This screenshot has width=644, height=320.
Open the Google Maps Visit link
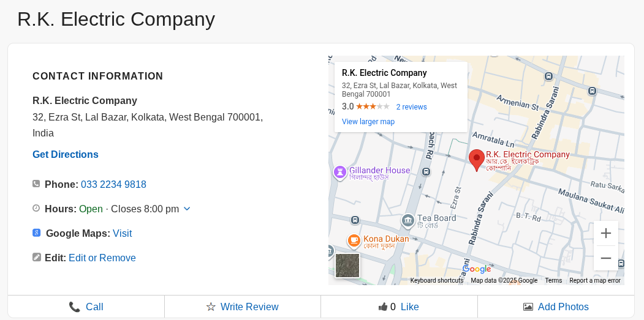[x=122, y=233]
